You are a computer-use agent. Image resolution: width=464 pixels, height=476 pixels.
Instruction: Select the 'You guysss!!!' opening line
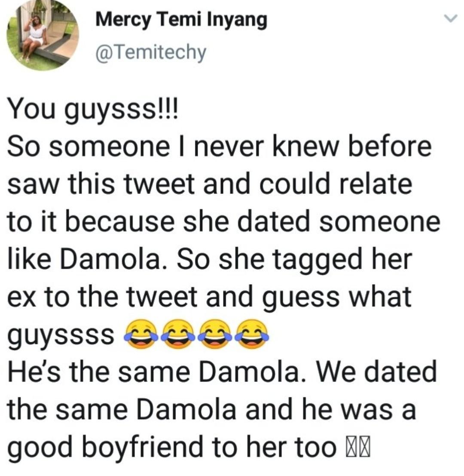(94, 111)
